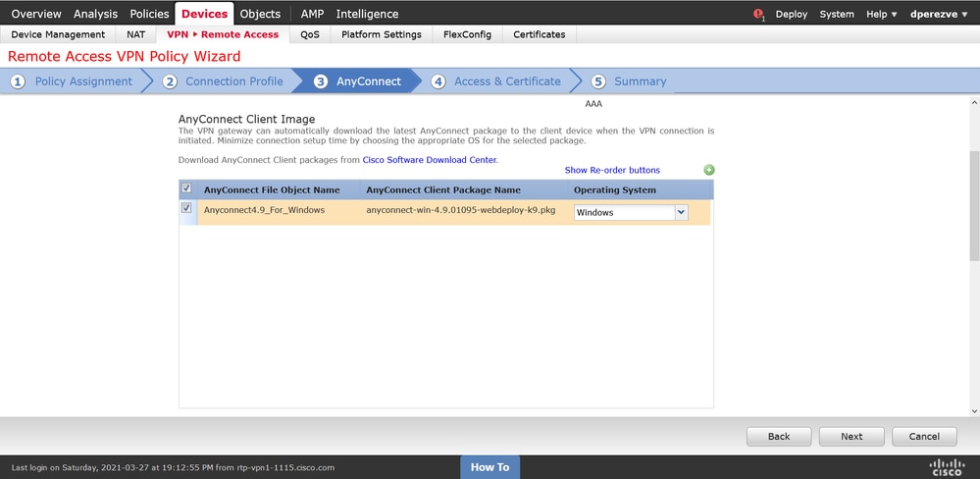The width and height of the screenshot is (980, 479).
Task: Open the Objects menu
Action: [260, 14]
